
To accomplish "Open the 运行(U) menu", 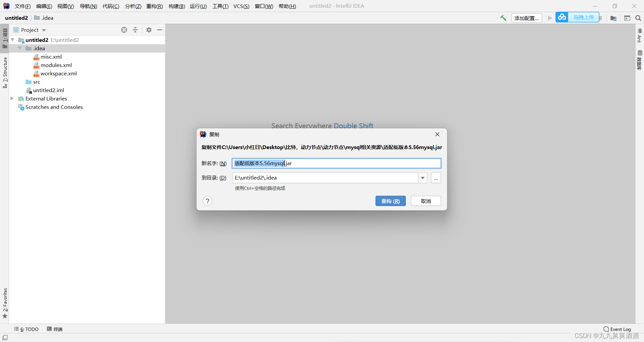I will pyautogui.click(x=198, y=6).
